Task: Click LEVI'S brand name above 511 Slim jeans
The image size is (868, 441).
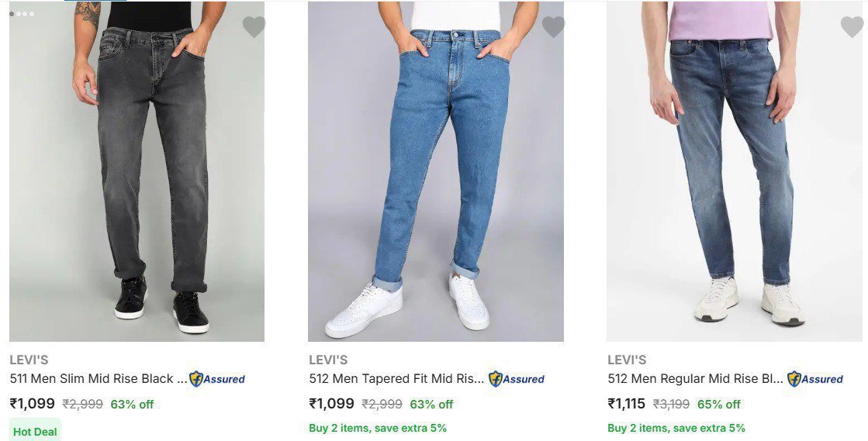Action: 29,360
